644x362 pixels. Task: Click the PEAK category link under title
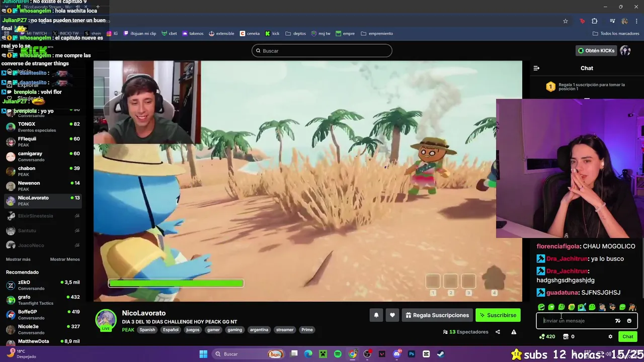coord(128,330)
